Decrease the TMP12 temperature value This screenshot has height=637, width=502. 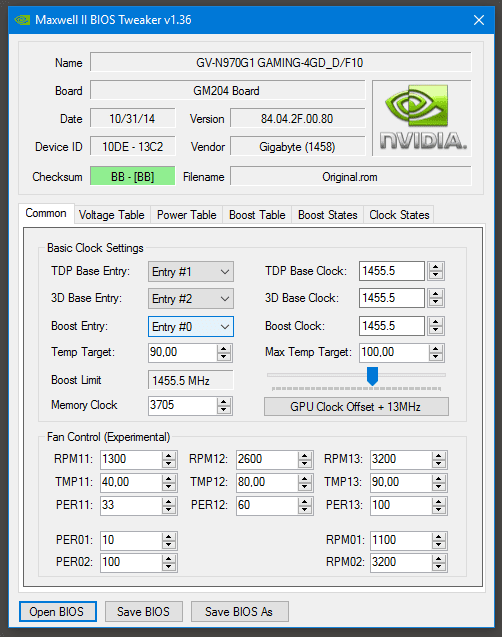click(305, 487)
